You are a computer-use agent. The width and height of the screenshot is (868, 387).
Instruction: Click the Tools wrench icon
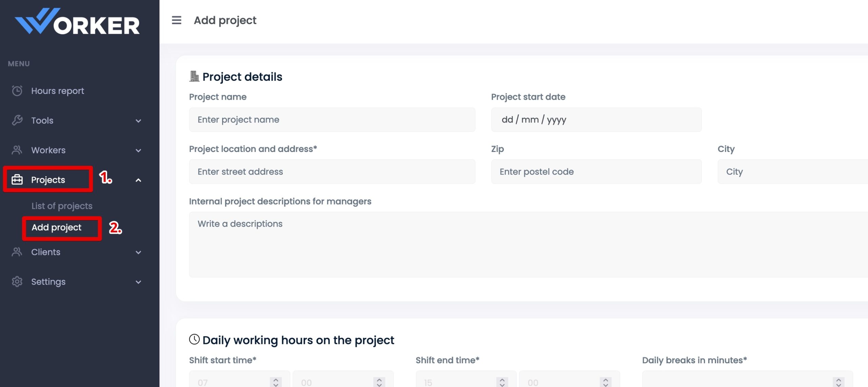point(17,120)
